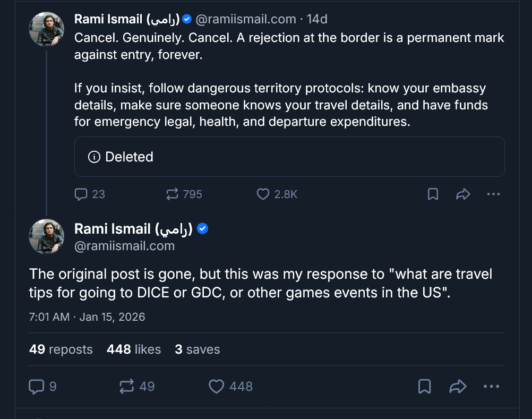The height and width of the screenshot is (419, 532).
Task: Like the main post with 448 likes
Action: (216, 386)
